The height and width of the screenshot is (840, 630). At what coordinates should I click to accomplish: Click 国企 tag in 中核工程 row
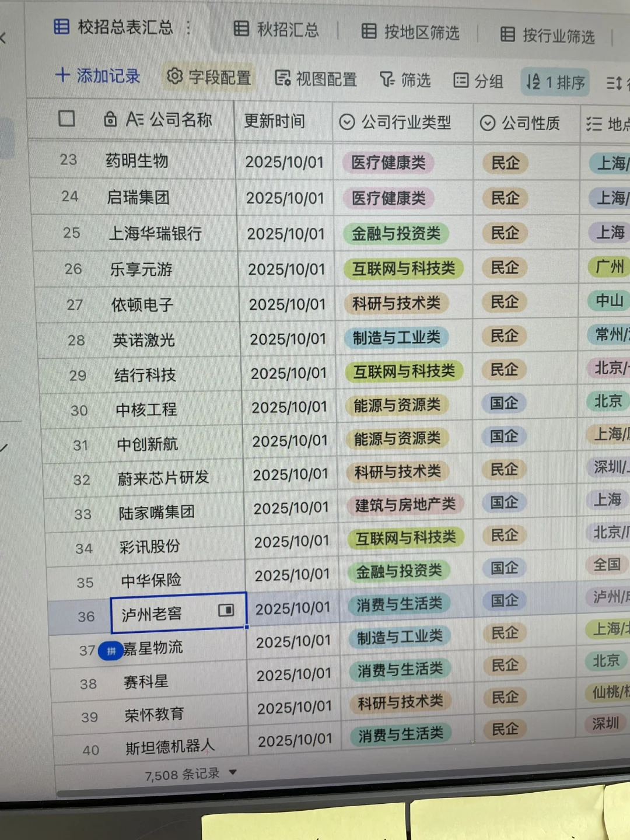[504, 402]
